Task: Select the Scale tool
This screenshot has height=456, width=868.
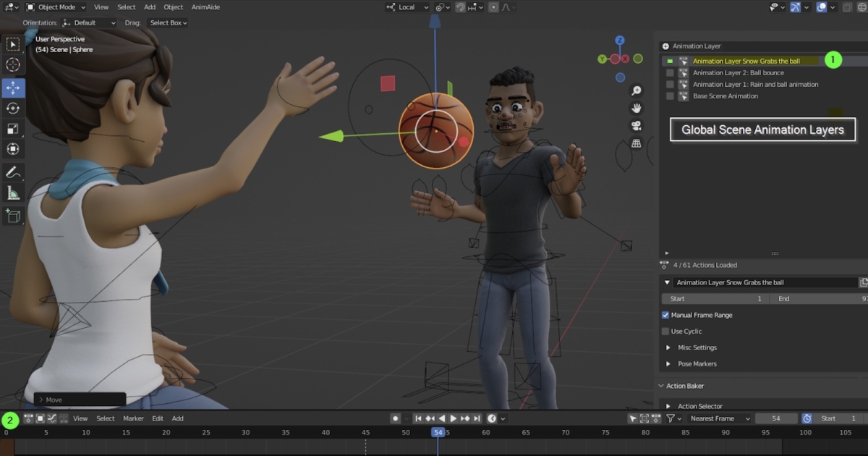Action: [13, 129]
